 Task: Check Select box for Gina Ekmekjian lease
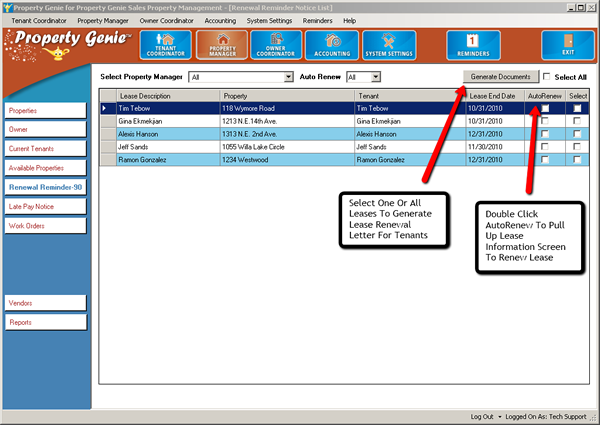[577, 121]
